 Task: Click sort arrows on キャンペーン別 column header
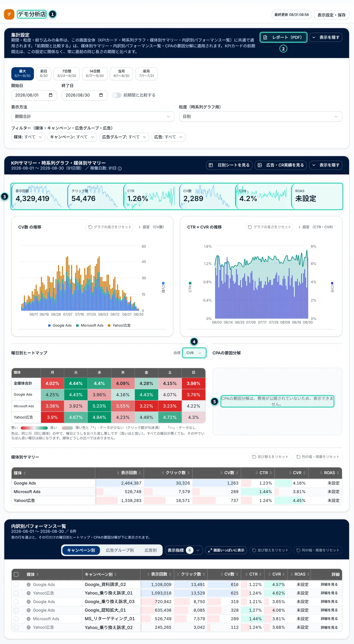click(x=116, y=574)
